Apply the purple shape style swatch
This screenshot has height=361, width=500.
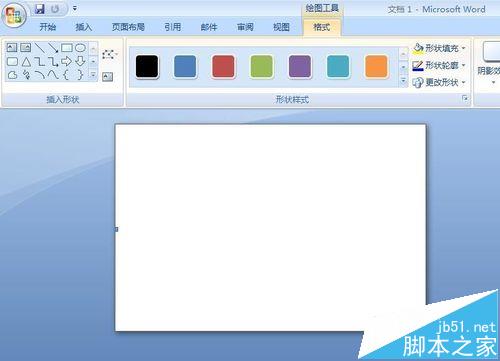[300, 67]
